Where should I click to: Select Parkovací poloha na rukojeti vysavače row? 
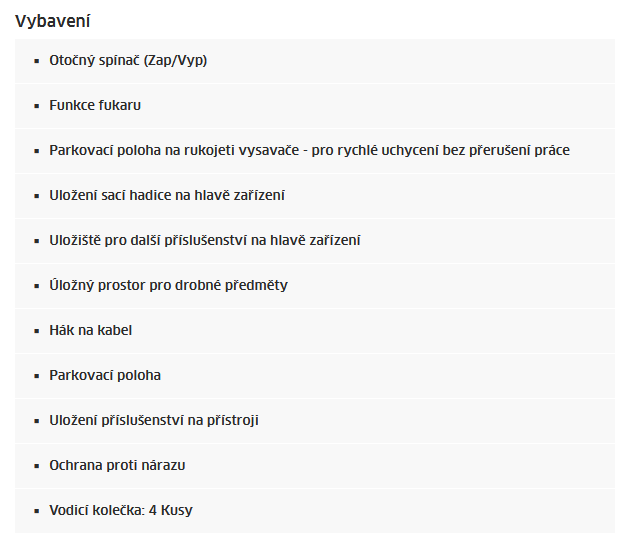point(315,151)
